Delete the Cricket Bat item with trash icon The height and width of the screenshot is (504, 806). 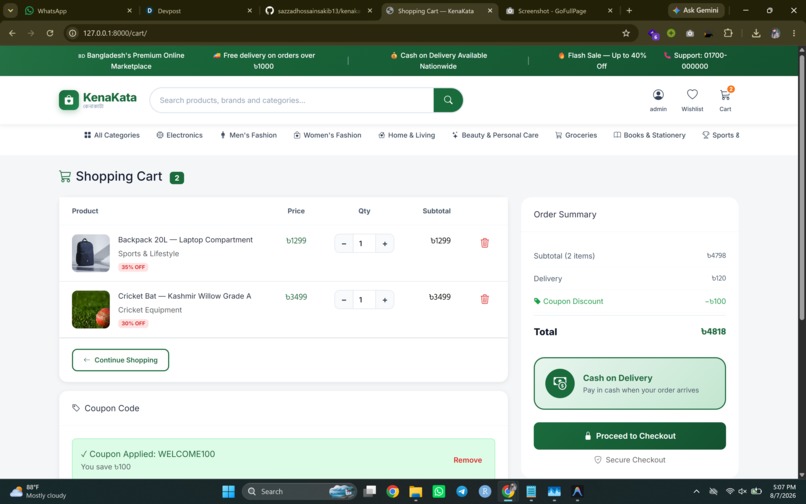[x=484, y=299]
